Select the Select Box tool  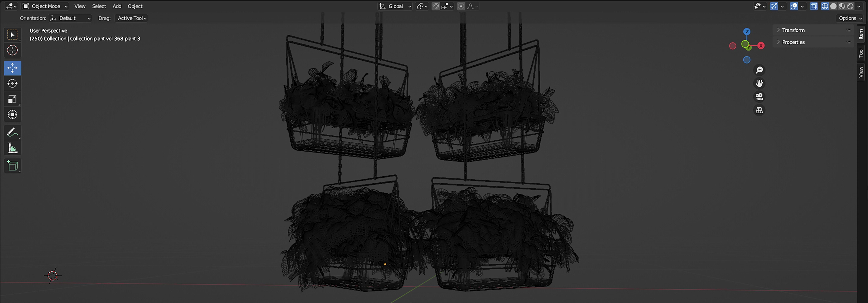coord(12,35)
